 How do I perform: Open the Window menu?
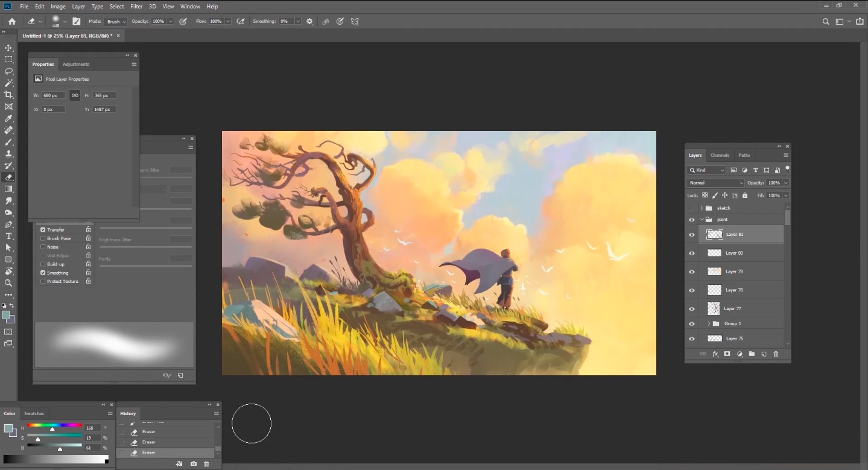[x=190, y=6]
